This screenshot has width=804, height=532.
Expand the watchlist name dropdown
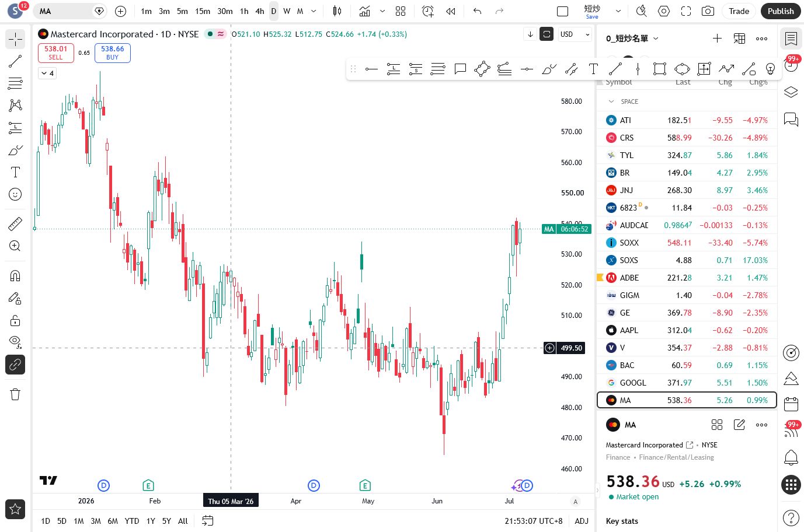(656, 38)
